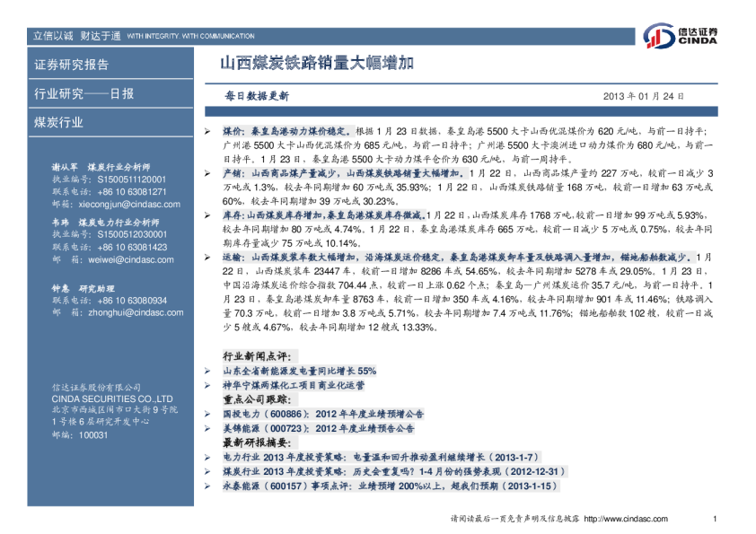
Task: Click the arrow bullet beside 库存 paragraph
Action: coord(208,215)
